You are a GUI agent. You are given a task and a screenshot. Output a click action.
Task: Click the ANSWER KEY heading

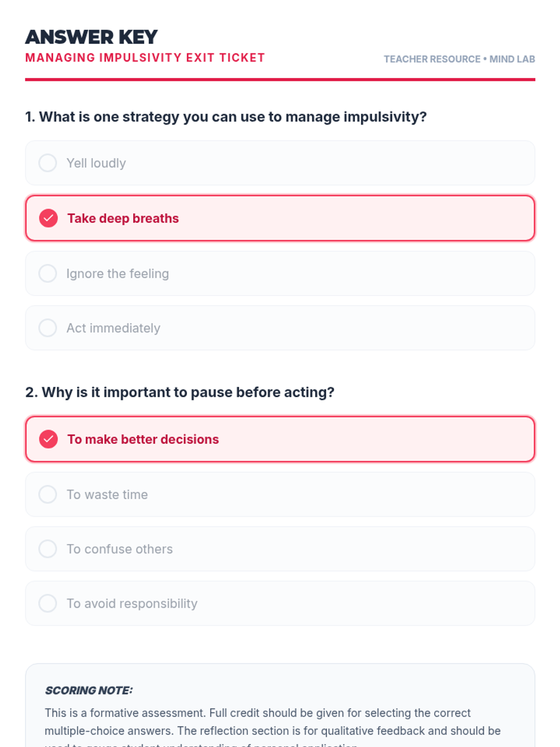point(91,37)
